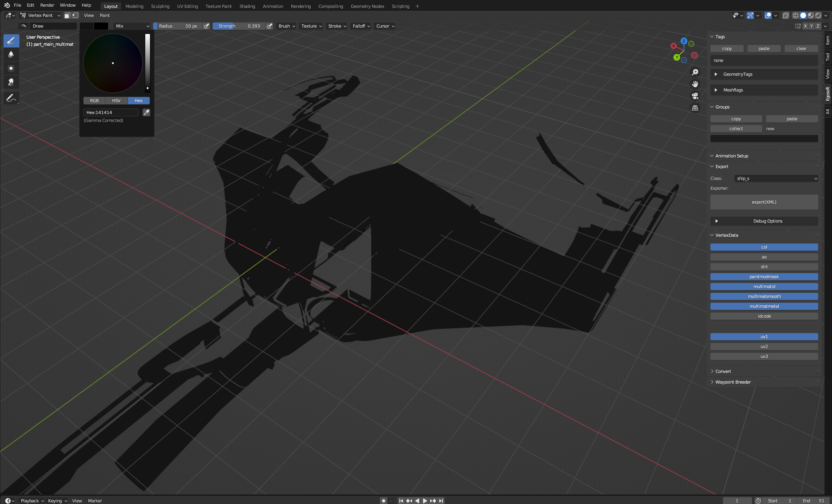This screenshot has width=832, height=504.
Task: Click the play animation button
Action: tap(425, 501)
